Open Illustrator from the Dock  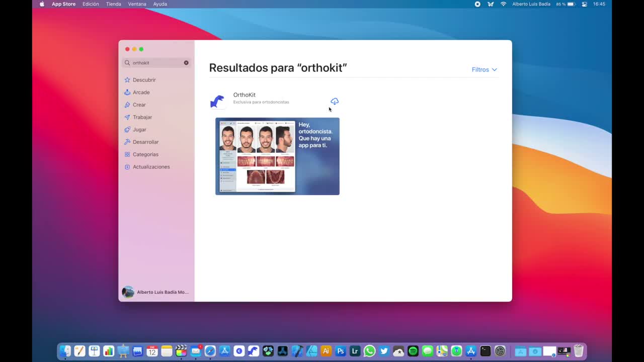(326, 351)
